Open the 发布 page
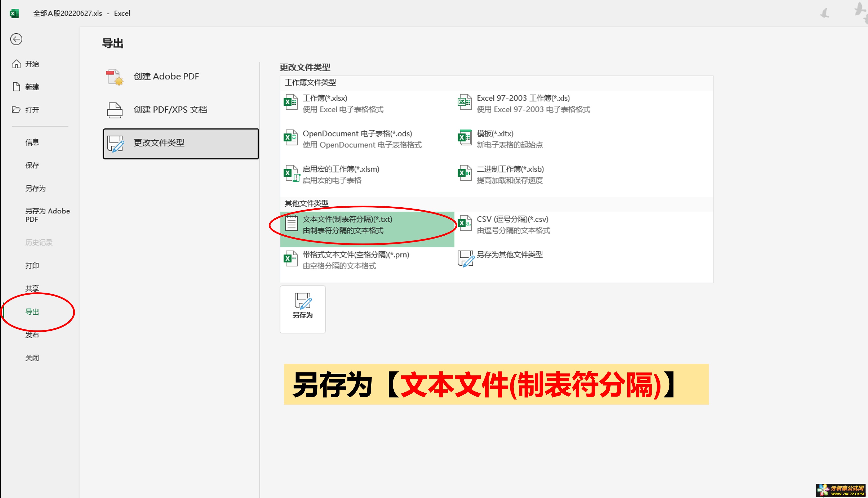The image size is (868, 498). pyautogui.click(x=32, y=335)
